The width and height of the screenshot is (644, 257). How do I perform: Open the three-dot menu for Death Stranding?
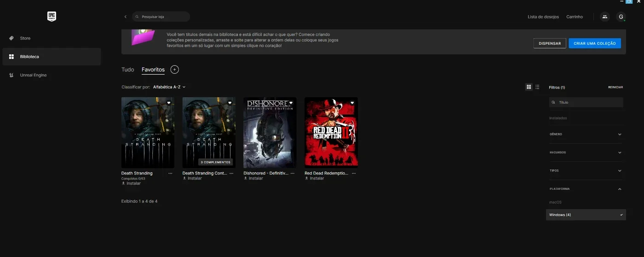[170, 173]
